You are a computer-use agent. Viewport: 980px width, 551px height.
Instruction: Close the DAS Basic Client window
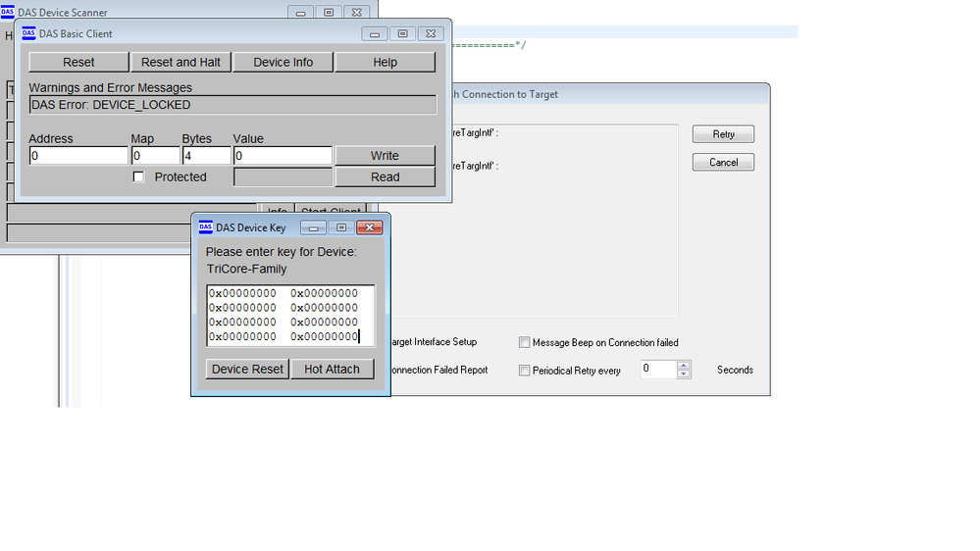[x=431, y=33]
